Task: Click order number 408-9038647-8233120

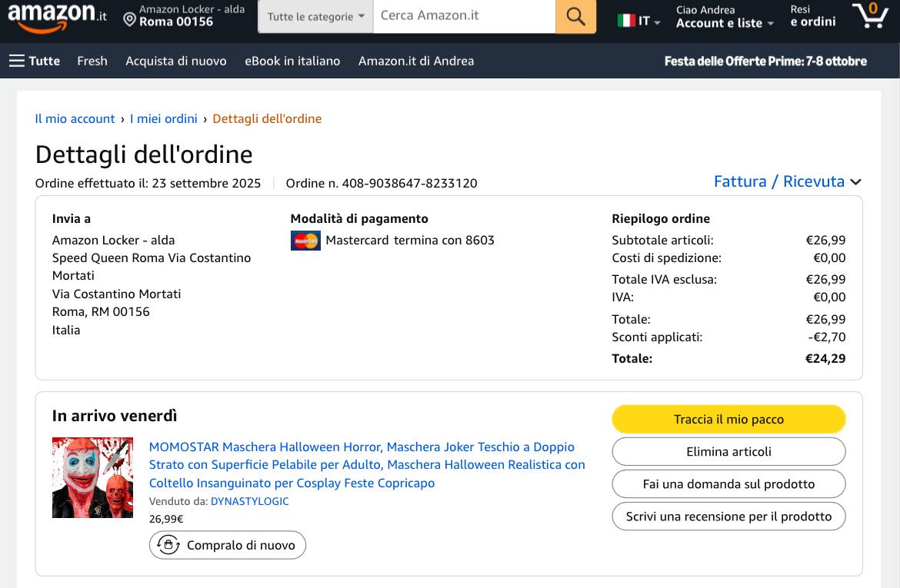Action: click(409, 183)
